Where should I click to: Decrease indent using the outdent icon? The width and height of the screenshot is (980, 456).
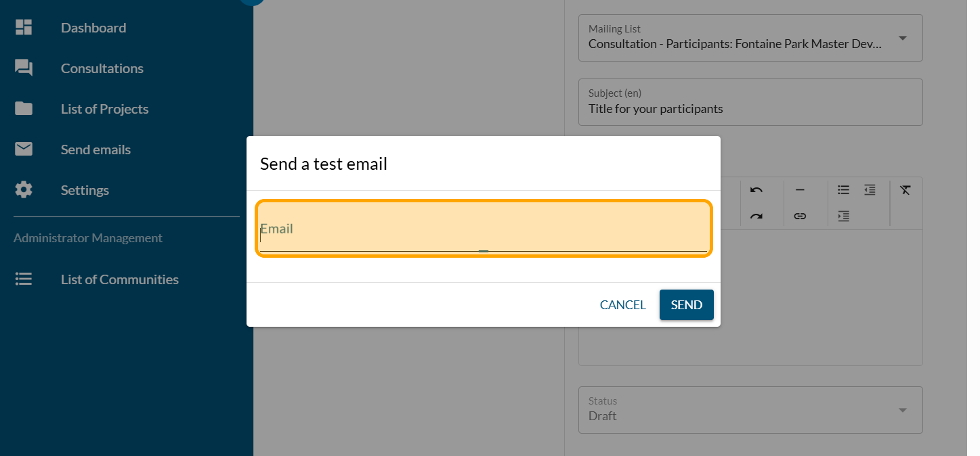click(870, 190)
